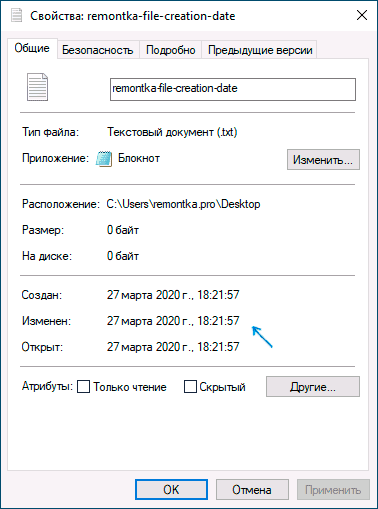Click the window title Свойства: remontka-file-creation-date

point(133,16)
